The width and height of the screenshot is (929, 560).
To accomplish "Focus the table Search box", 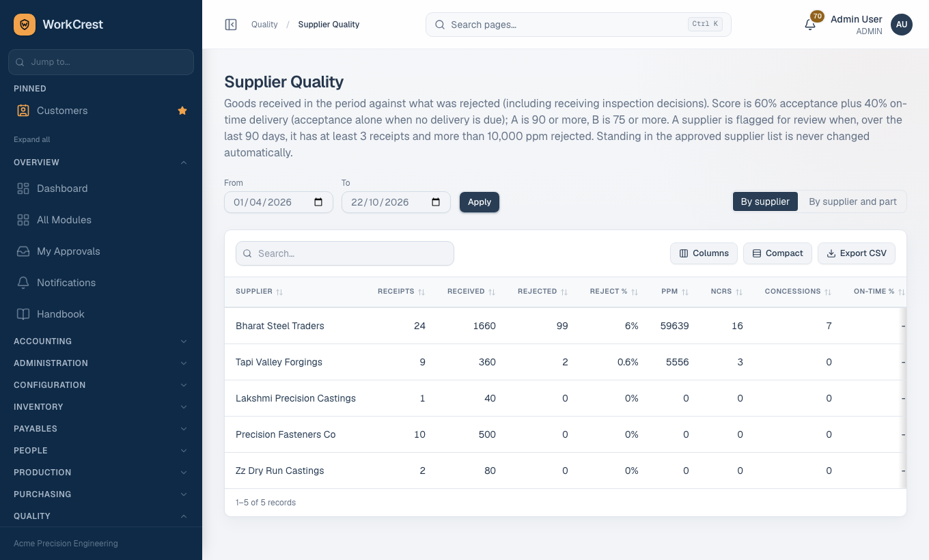I will coord(345,253).
